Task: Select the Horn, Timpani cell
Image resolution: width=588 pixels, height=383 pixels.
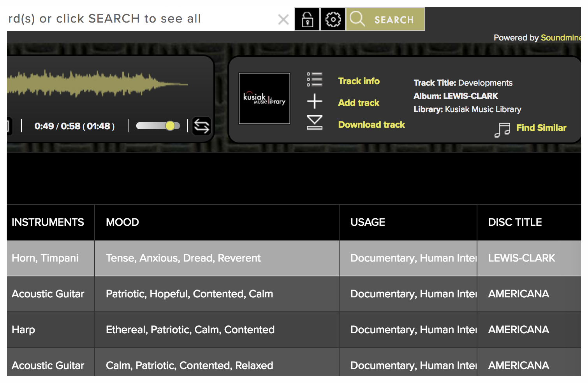Action: (x=51, y=258)
